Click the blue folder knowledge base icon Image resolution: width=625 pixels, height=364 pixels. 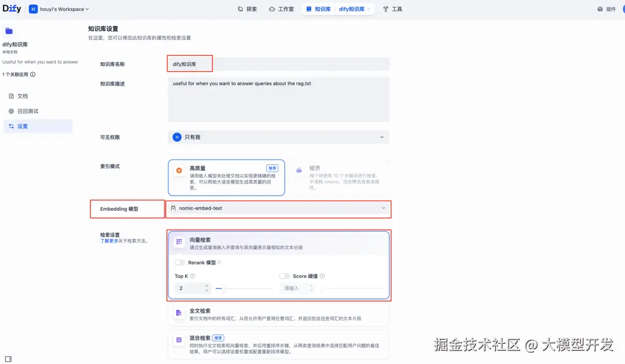[9, 31]
